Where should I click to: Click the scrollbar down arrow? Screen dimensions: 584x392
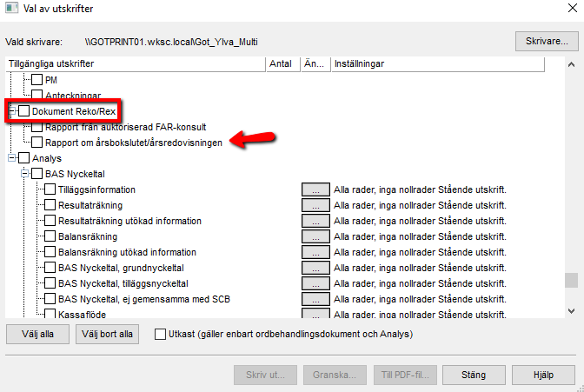(x=571, y=311)
